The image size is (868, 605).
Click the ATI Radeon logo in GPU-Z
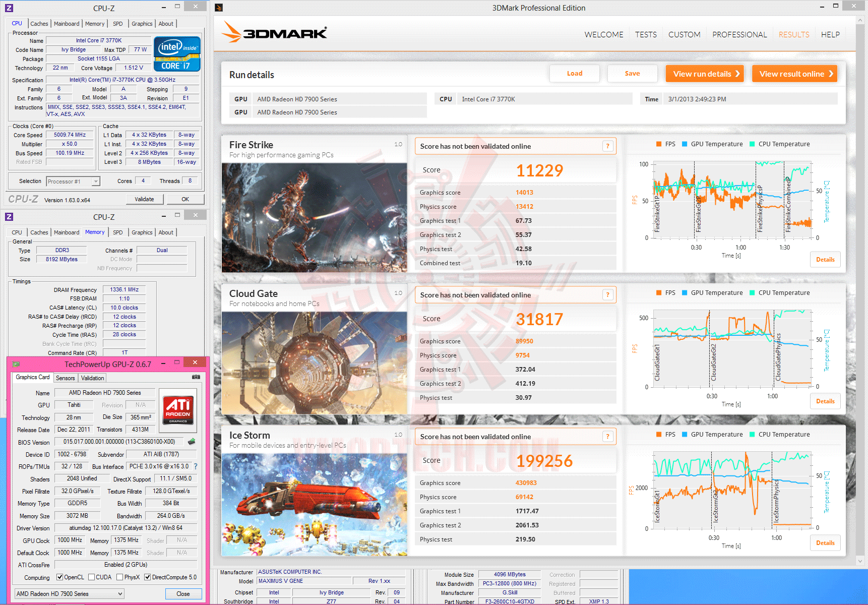(x=178, y=410)
